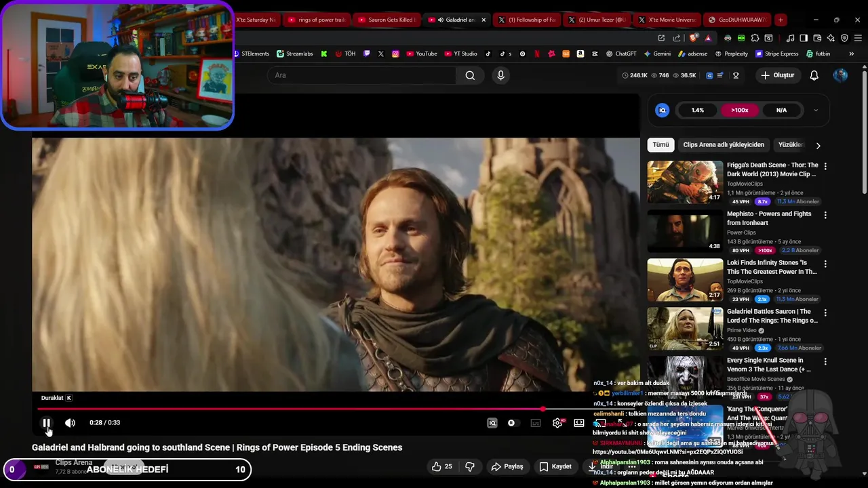Open the Gemini bookmark
Image resolution: width=868 pixels, height=488 pixels.
656,54
